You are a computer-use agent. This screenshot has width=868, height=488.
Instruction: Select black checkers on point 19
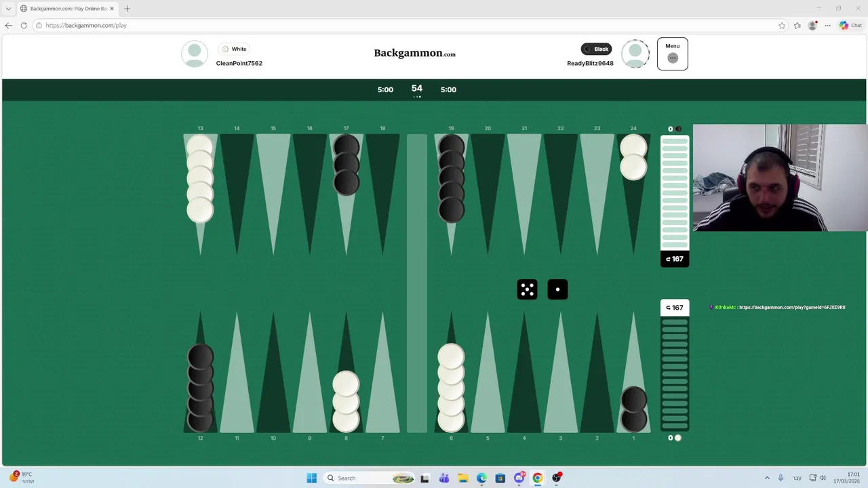[451, 179]
